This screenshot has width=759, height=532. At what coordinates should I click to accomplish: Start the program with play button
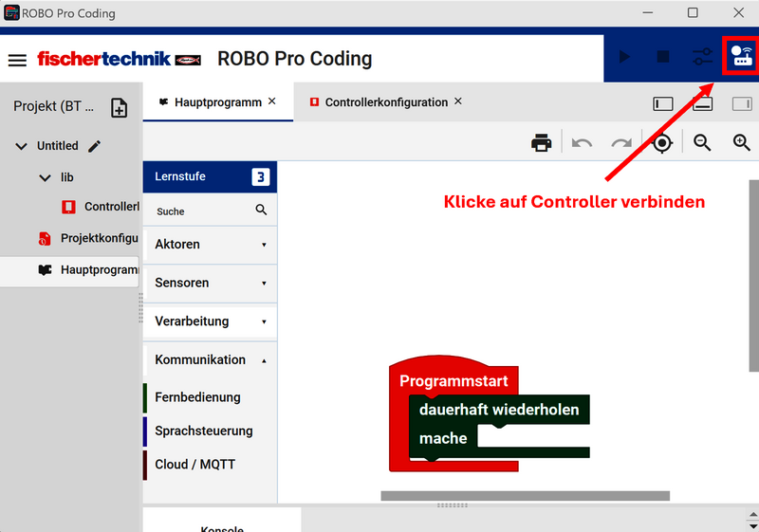(624, 57)
